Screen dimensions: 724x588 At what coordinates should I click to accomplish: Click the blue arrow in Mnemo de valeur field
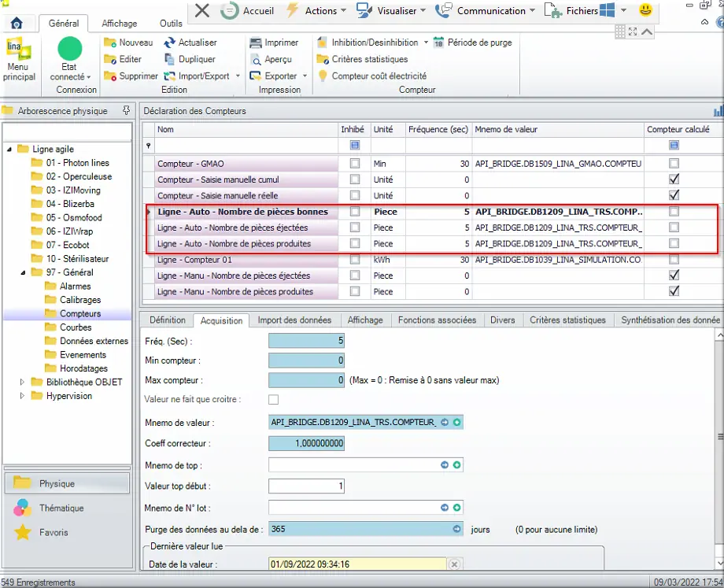tap(445, 422)
